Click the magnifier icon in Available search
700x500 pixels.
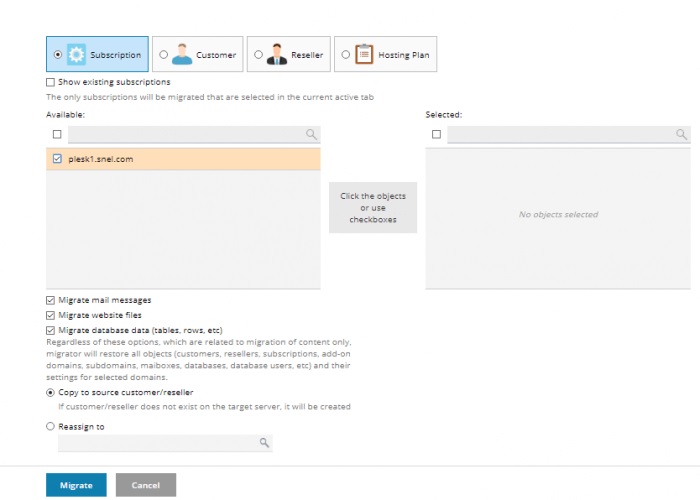pos(311,134)
